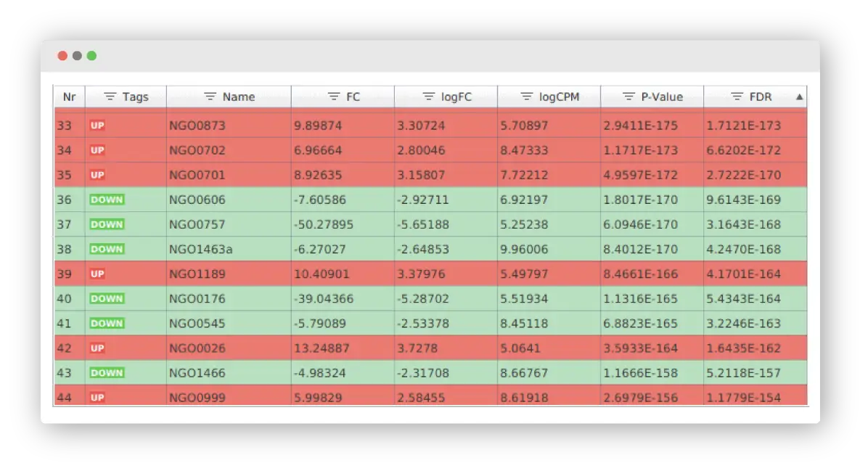The height and width of the screenshot is (471, 868).
Task: Click P-Value 6.8823E-165
Action: pyautogui.click(x=641, y=323)
